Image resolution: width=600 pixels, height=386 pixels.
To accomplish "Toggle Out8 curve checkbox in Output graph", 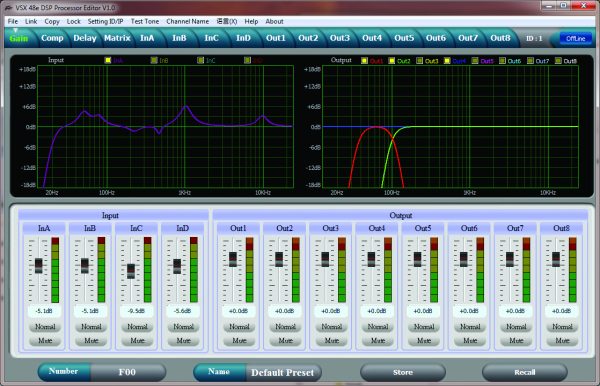I will (558, 60).
